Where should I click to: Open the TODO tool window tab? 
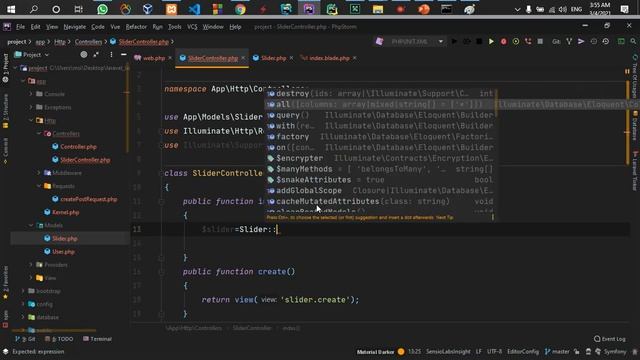click(x=59, y=339)
